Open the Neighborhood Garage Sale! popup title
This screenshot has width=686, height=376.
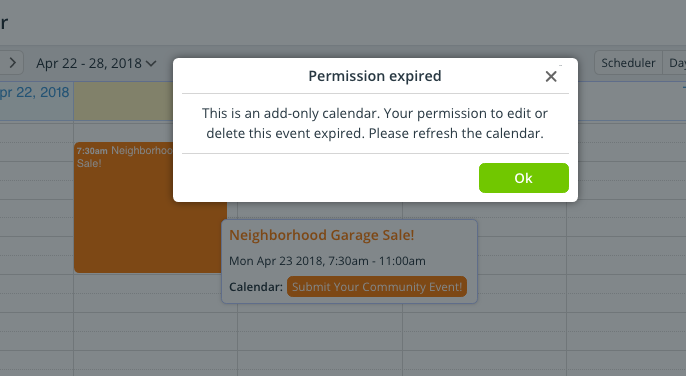(322, 235)
